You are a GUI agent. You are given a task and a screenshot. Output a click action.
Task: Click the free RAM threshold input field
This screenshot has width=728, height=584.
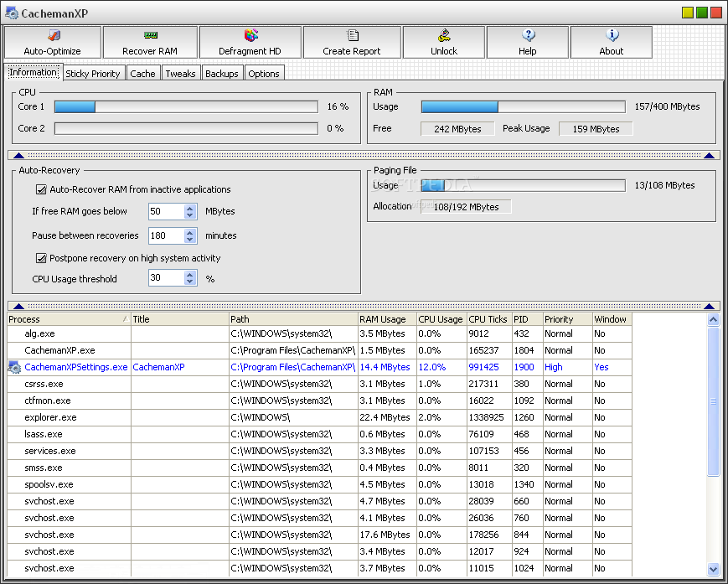click(x=166, y=211)
